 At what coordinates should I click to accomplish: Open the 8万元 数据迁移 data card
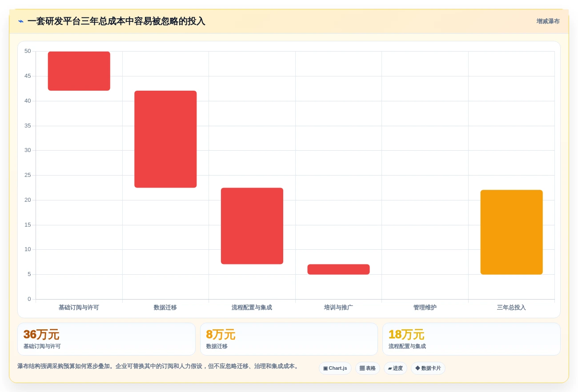(289, 339)
